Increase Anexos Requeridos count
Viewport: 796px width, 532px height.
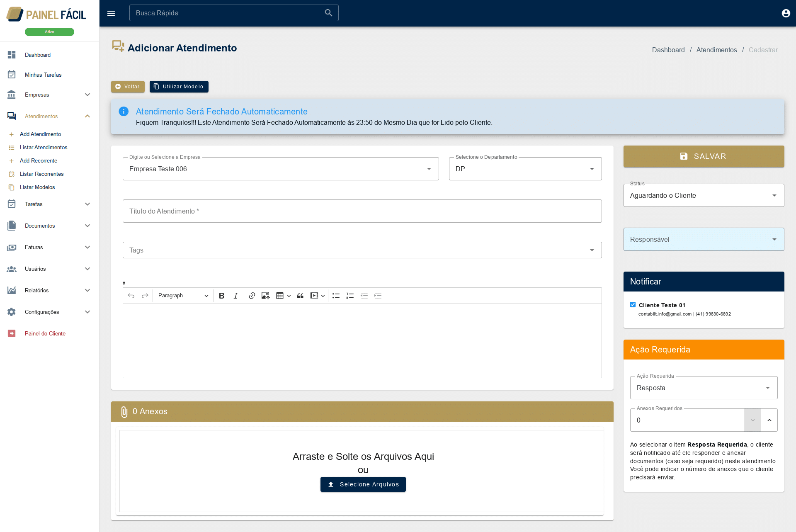[x=769, y=420]
